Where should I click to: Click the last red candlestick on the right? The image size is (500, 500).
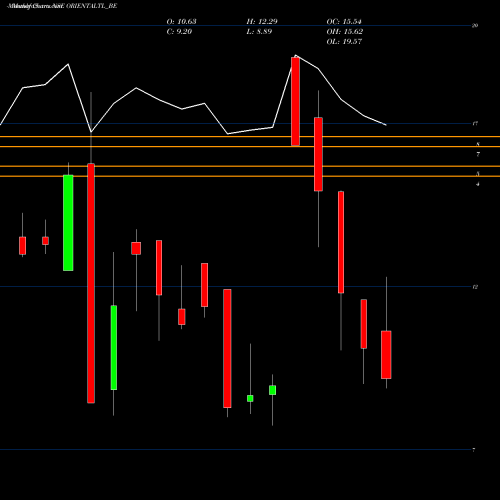[386, 355]
